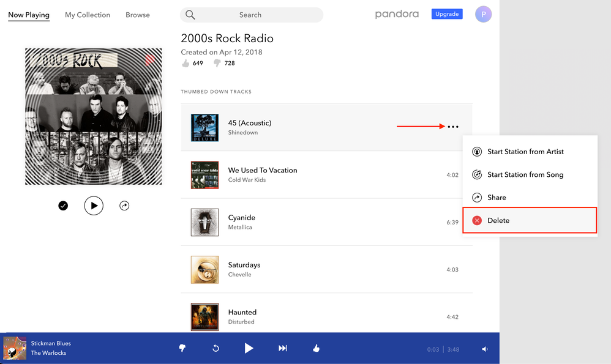
Task: Replay the current track
Action: tap(216, 348)
